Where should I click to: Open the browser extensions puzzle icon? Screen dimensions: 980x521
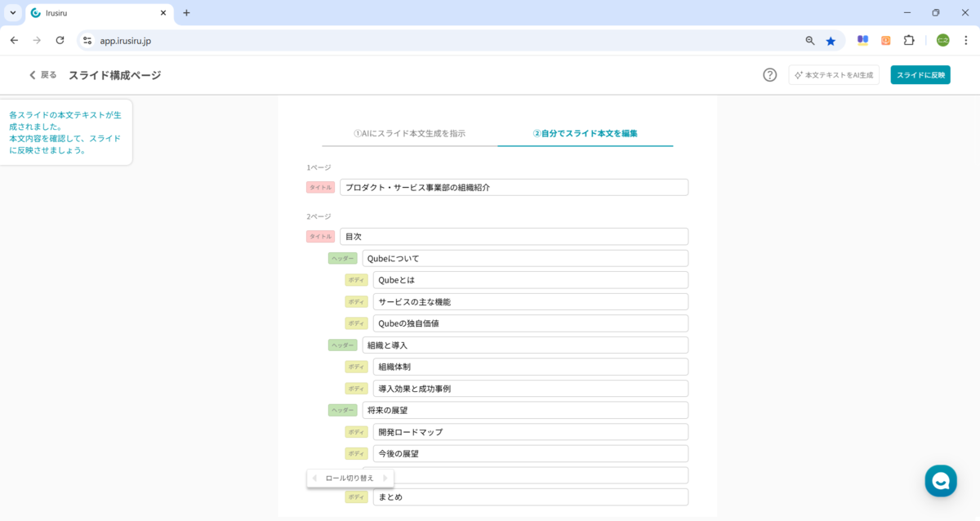click(x=909, y=40)
